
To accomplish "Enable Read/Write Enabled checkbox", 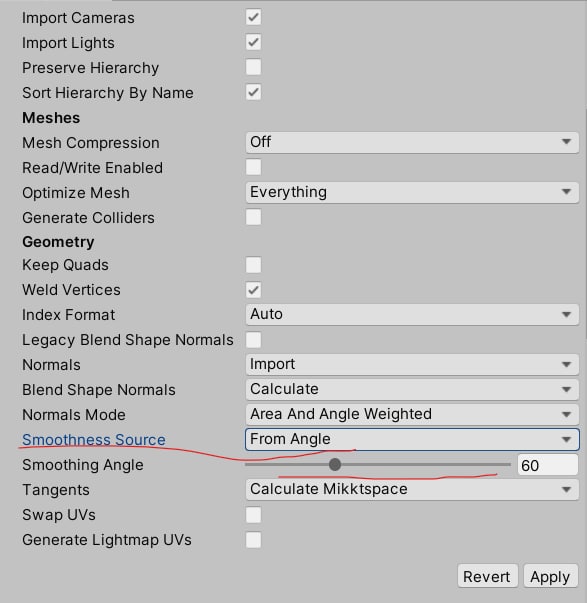I will (253, 167).
